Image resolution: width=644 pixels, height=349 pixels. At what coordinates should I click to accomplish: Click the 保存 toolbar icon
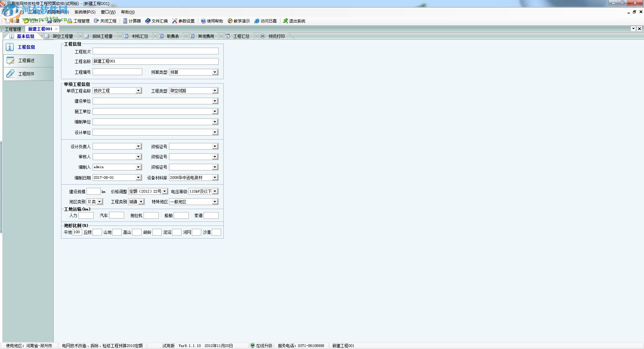coord(54,21)
